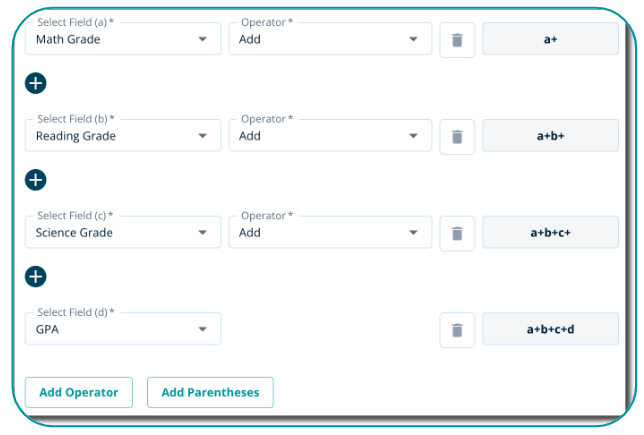The image size is (644, 435).
Task: Click the Add Operator button
Action: (x=79, y=393)
